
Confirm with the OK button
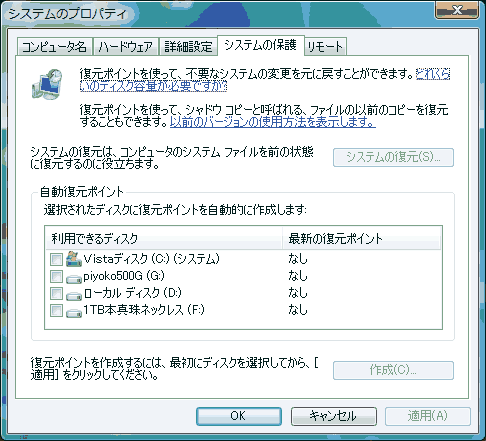point(239,416)
